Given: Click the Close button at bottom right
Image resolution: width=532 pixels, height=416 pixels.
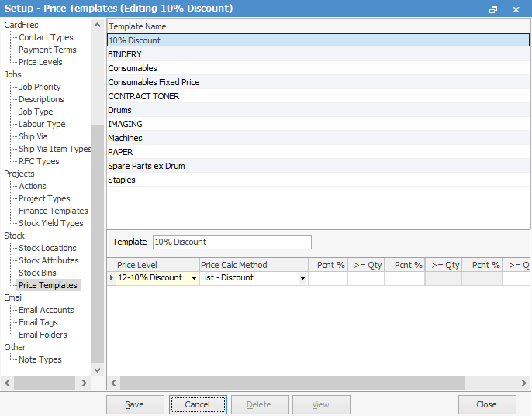Looking at the screenshot, I should click(486, 404).
